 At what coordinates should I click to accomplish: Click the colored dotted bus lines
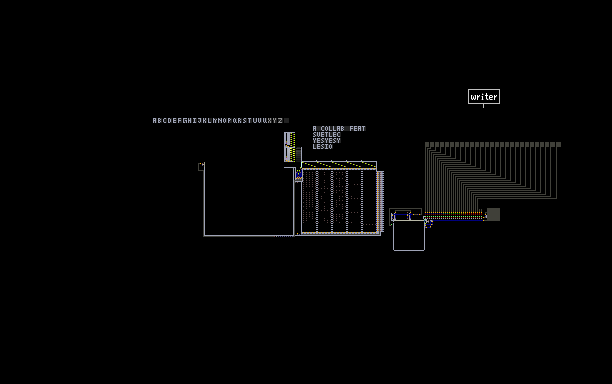[x=455, y=216]
